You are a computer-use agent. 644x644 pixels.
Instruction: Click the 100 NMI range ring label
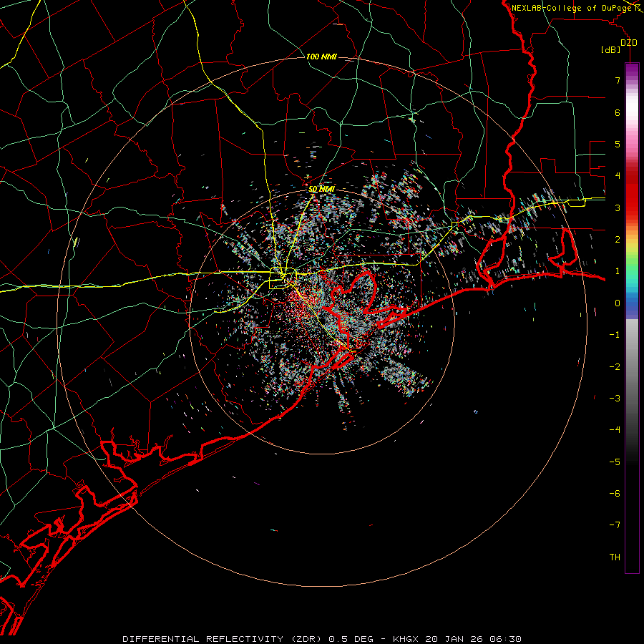(321, 57)
